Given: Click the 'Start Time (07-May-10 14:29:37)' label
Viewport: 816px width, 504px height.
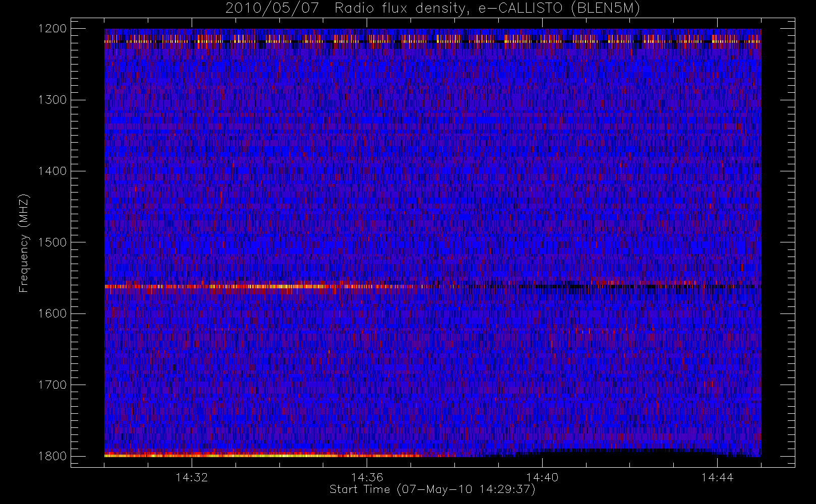Looking at the screenshot, I should click(x=432, y=489).
